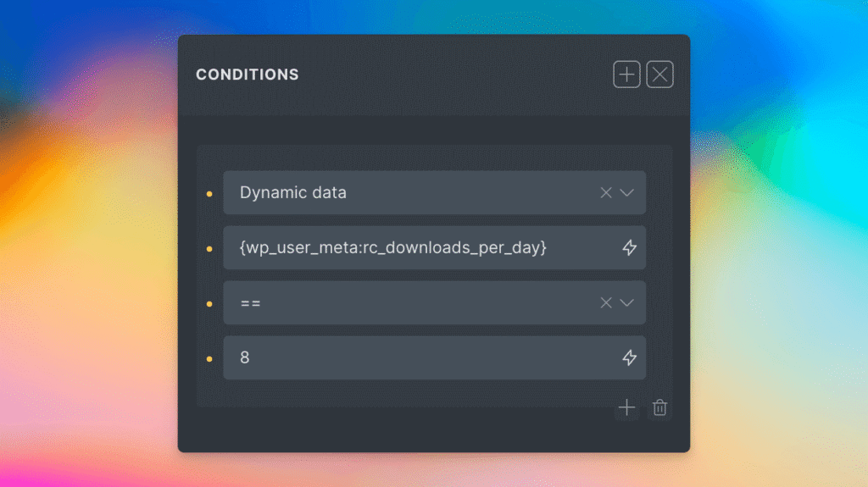The width and height of the screenshot is (868, 487).
Task: Delete this condition using the trash icon
Action: click(x=659, y=408)
